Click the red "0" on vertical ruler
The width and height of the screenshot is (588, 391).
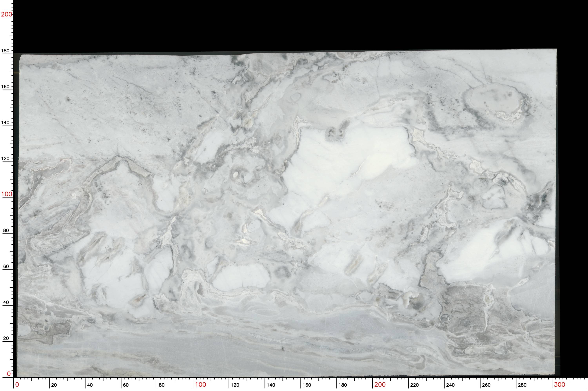pos(9,374)
